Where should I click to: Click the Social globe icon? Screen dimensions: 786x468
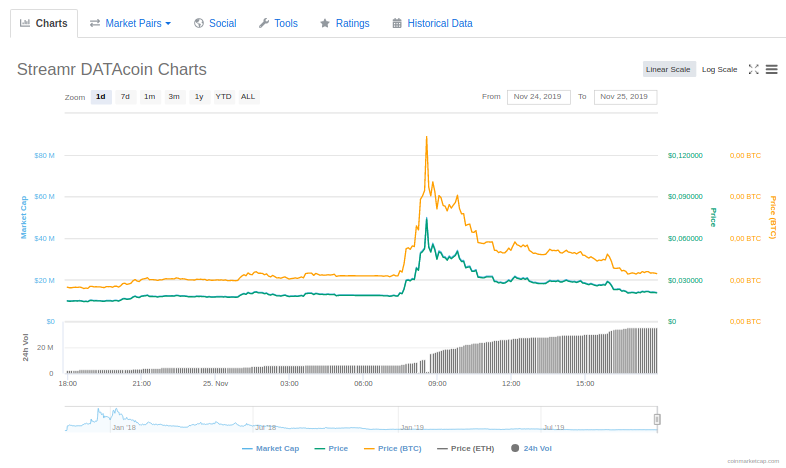coord(199,23)
